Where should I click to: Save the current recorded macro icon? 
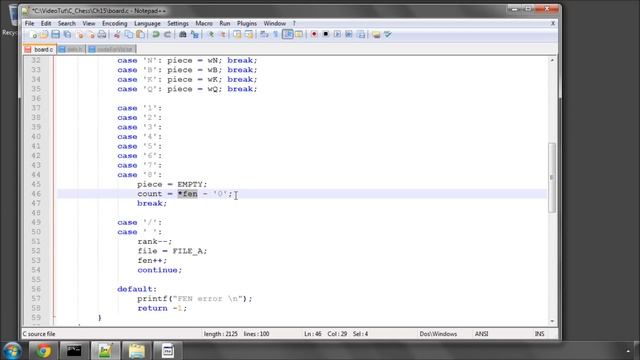coord(361,35)
